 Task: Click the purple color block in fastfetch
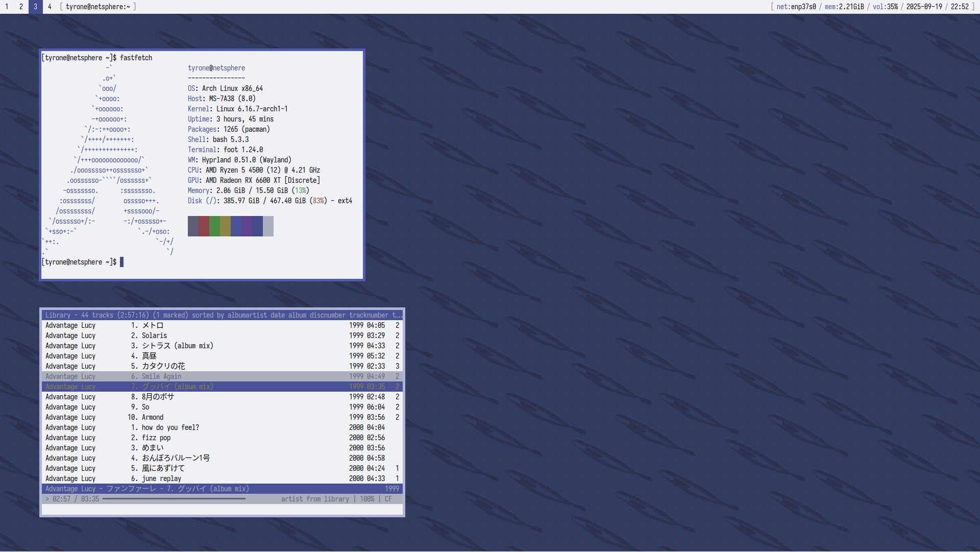tap(247, 226)
